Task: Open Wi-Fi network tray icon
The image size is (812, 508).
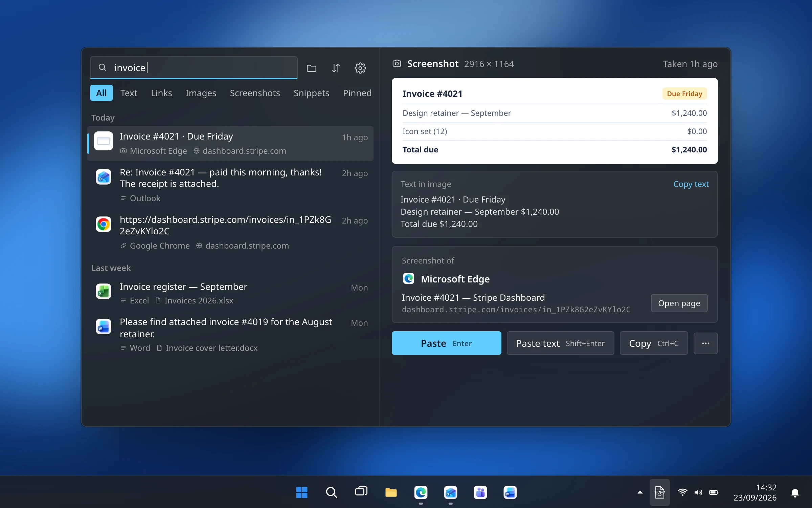Action: point(682,492)
